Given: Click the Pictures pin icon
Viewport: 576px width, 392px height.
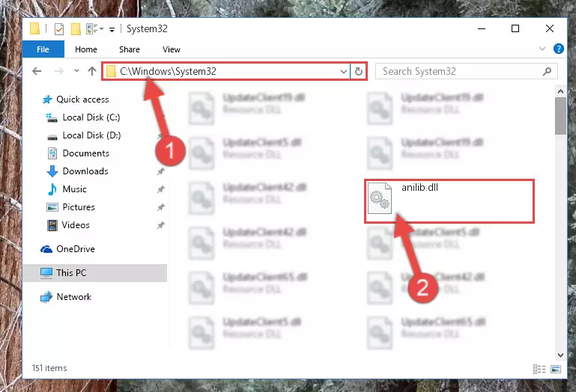Looking at the screenshot, I should 160,207.
